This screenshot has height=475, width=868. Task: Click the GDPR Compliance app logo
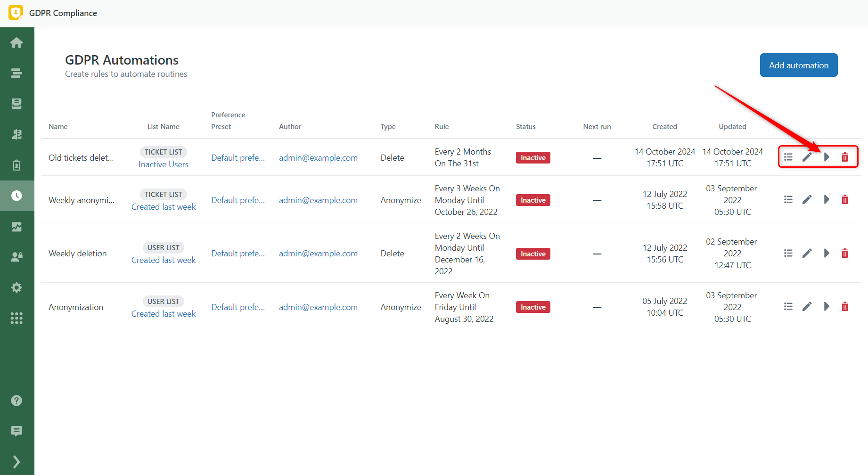(16, 13)
